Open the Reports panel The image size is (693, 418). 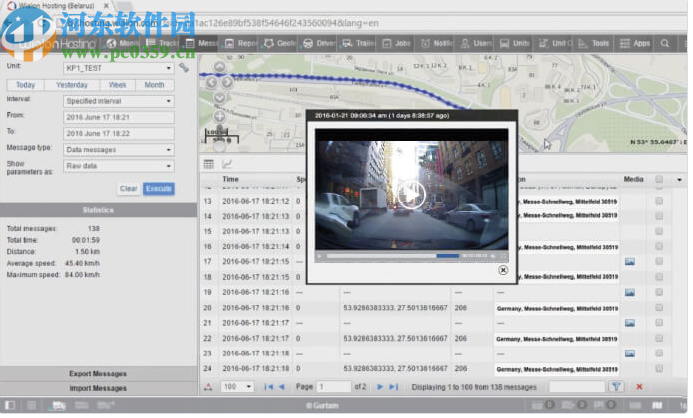(241, 44)
